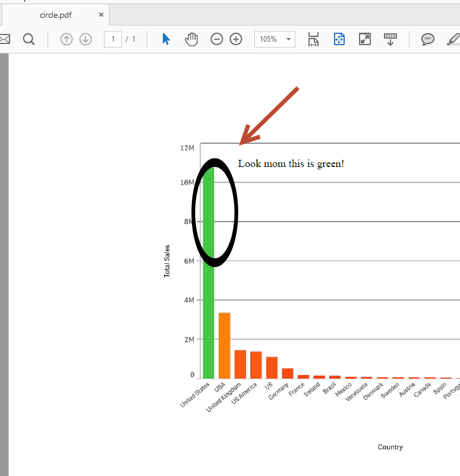Click the "France" axis label
This screenshot has height=476, width=460.
(x=297, y=389)
